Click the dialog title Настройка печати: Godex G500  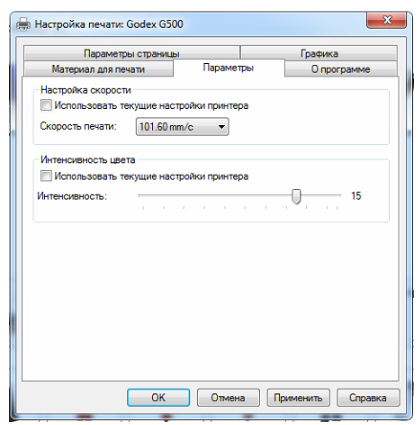(109, 24)
